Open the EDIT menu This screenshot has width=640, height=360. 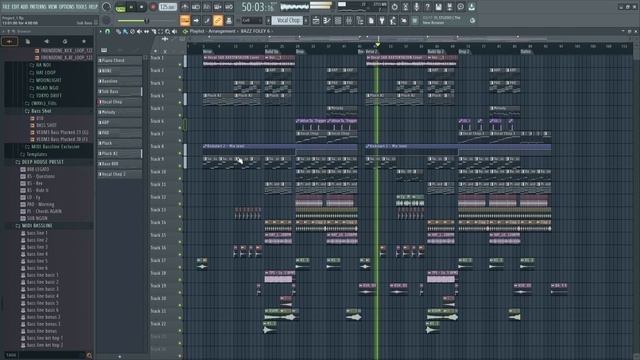tap(16, 7)
